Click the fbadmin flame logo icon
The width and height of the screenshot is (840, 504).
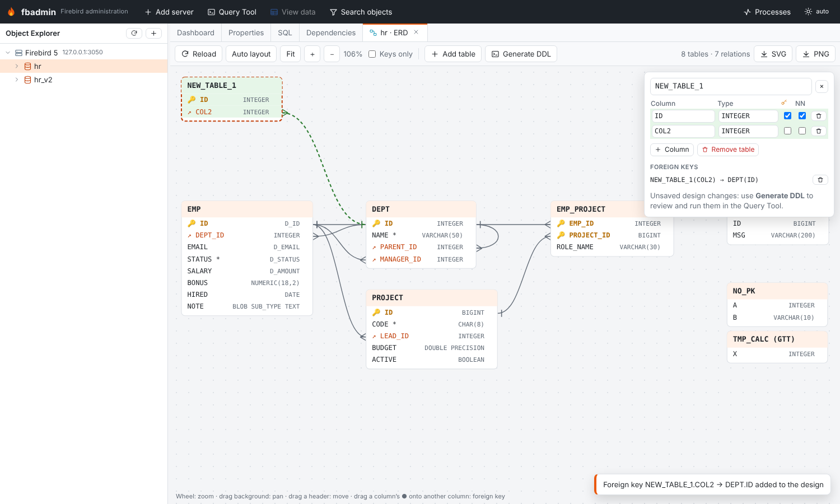click(11, 12)
